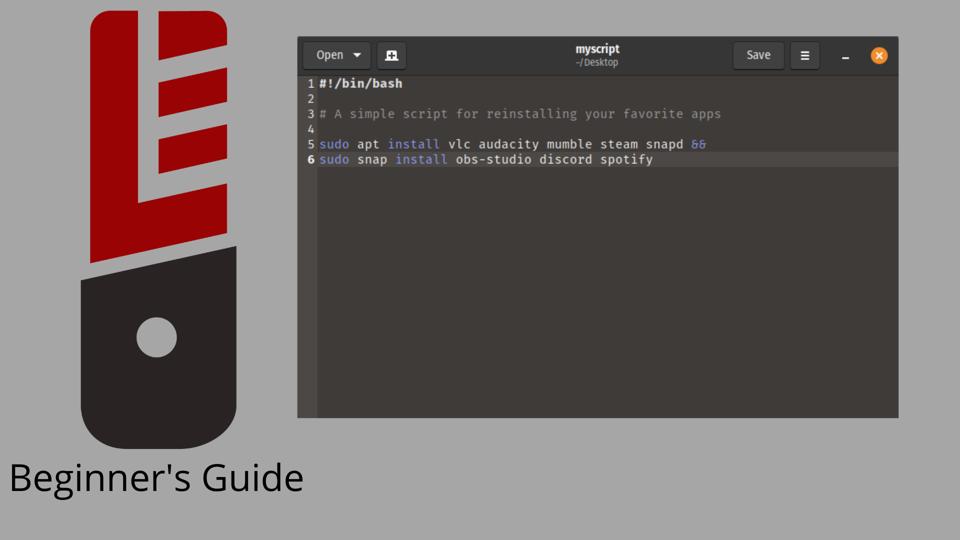960x540 pixels.
Task: Click the word audacity in the apt command
Action: click(508, 144)
